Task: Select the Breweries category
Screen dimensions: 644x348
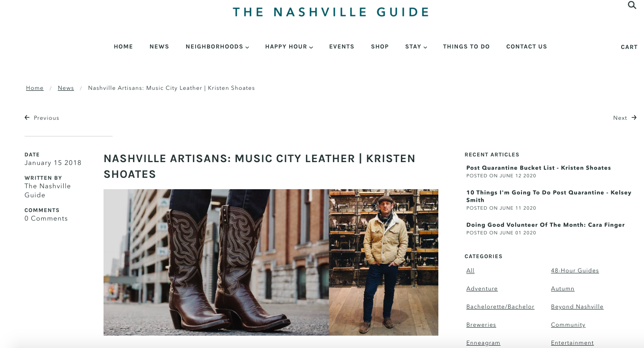Action: [x=481, y=325]
